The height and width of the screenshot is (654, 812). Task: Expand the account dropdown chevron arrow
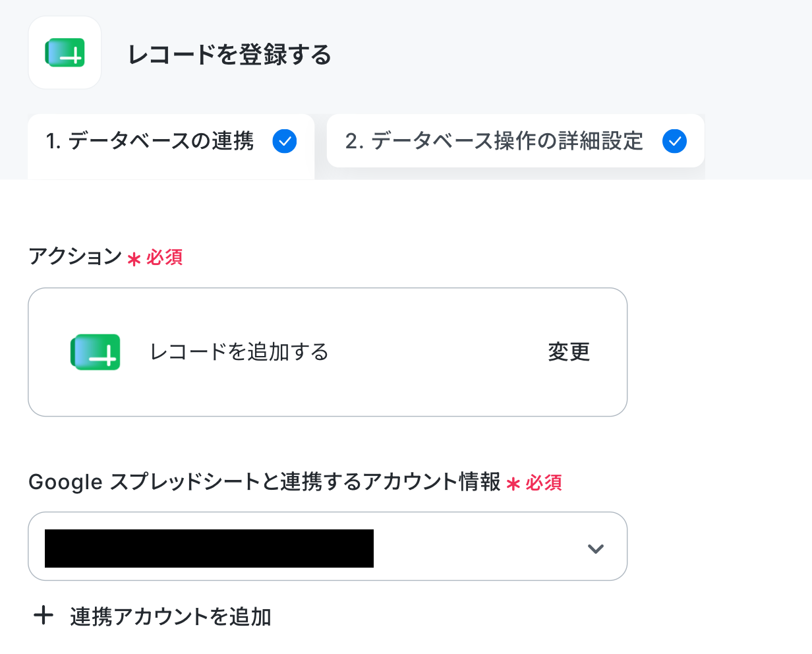tap(596, 549)
